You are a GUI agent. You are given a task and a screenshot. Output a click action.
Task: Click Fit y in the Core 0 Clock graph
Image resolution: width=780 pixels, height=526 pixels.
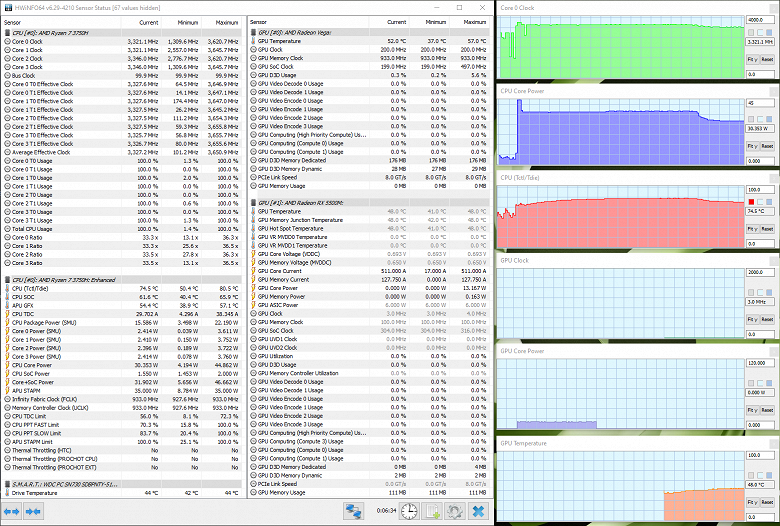[x=752, y=59]
